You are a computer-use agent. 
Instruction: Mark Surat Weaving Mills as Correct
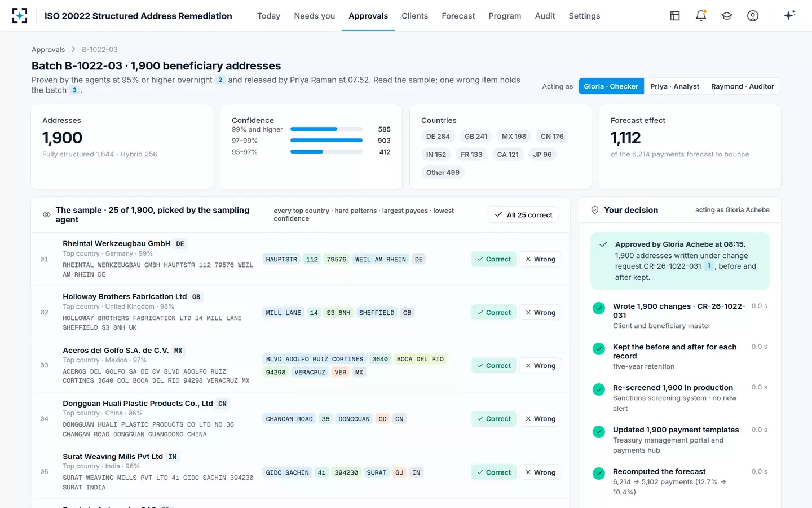[493, 472]
